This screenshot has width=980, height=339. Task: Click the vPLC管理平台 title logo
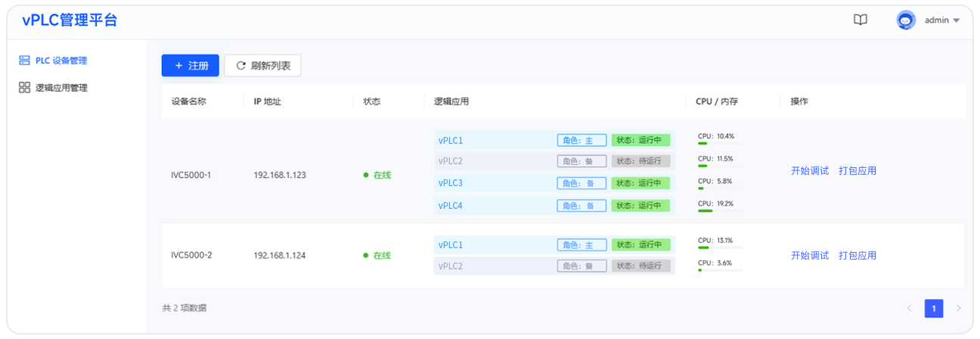[70, 20]
